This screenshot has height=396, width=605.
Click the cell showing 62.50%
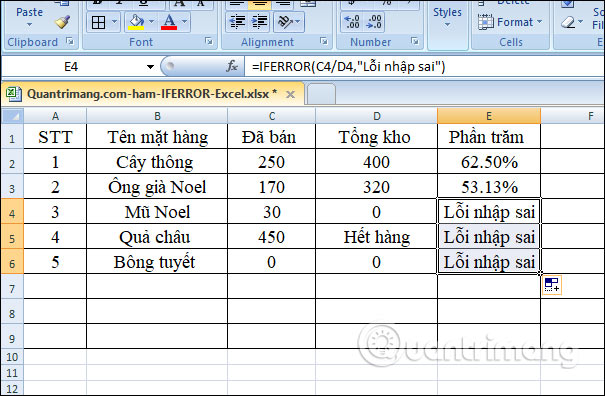coord(489,162)
